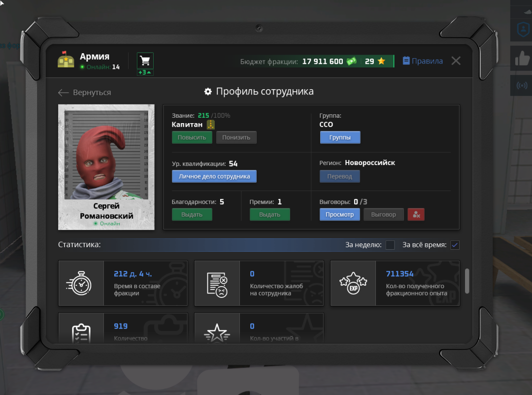Promote employee with 'Повысить' button
The height and width of the screenshot is (395, 532).
[192, 137]
